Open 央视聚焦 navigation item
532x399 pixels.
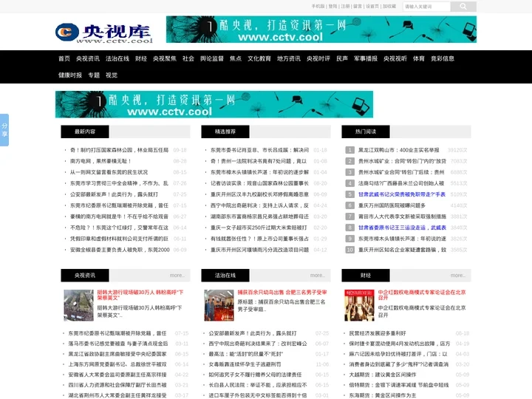coord(165,58)
